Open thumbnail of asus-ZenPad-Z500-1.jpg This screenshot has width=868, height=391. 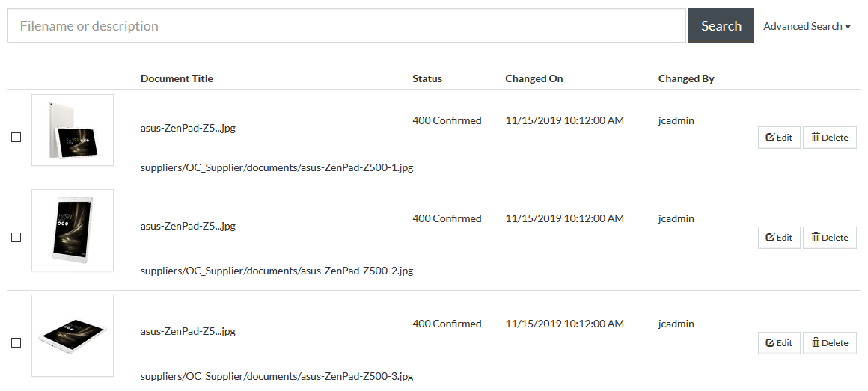[73, 130]
